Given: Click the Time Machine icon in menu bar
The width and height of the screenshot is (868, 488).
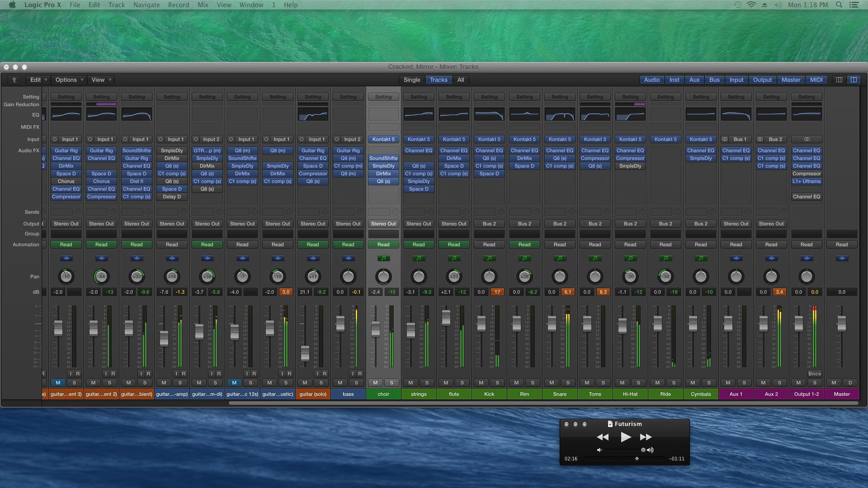Looking at the screenshot, I should tap(738, 5).
